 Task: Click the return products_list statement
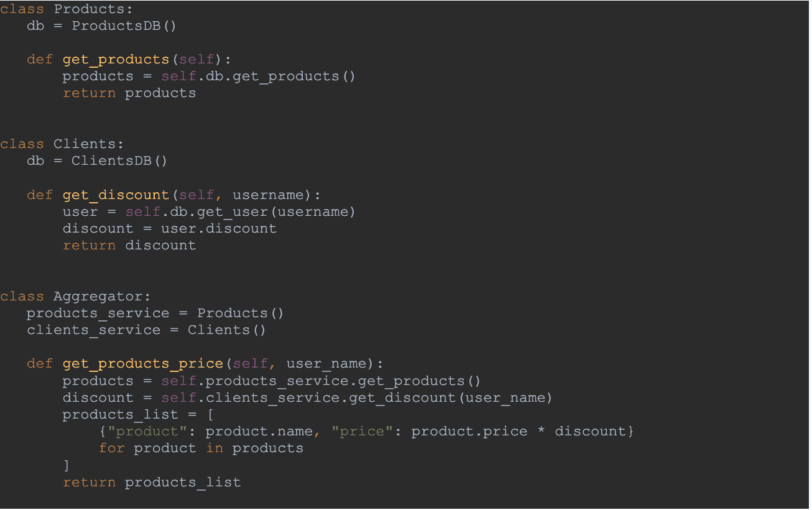pyautogui.click(x=152, y=483)
